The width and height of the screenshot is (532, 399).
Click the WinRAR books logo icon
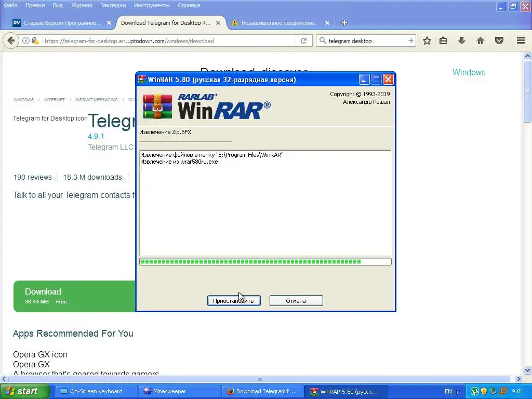pos(157,106)
